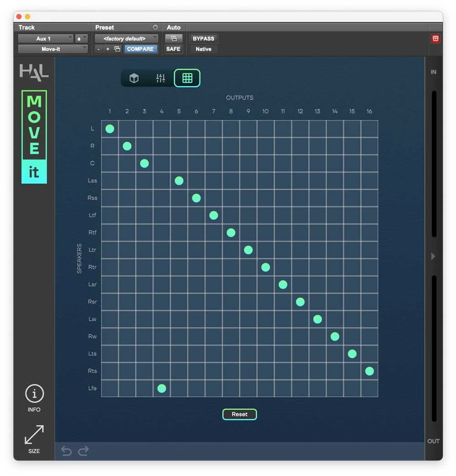Click the Auto section header
Screen dimensions: 456x476
[174, 27]
